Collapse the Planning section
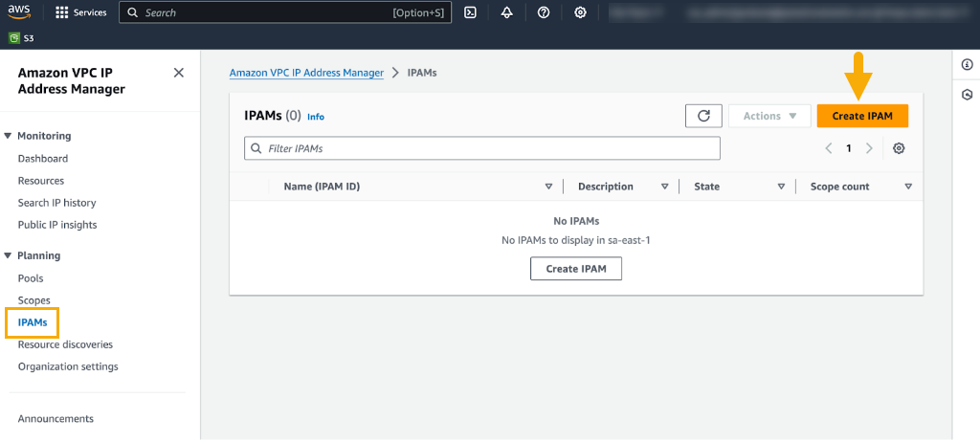Screen dimensions: 980x442 click(x=9, y=255)
